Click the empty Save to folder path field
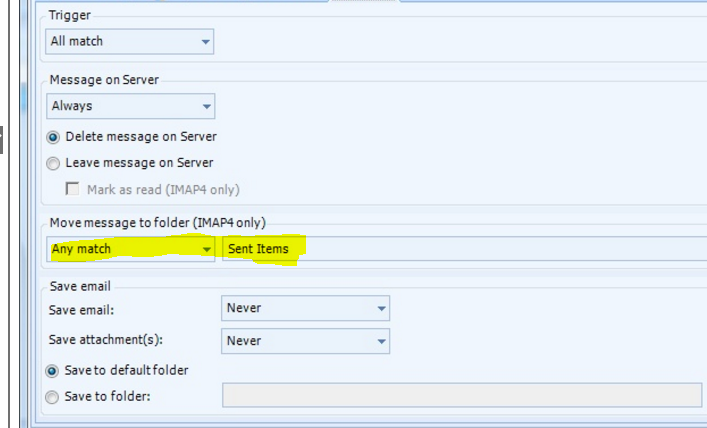This screenshot has height=428, width=707. tap(461, 396)
